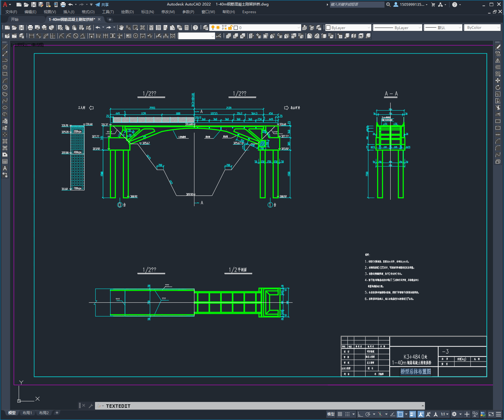Click the customization hamburger in status bar
This screenshot has width=504, height=420.
coord(499,414)
